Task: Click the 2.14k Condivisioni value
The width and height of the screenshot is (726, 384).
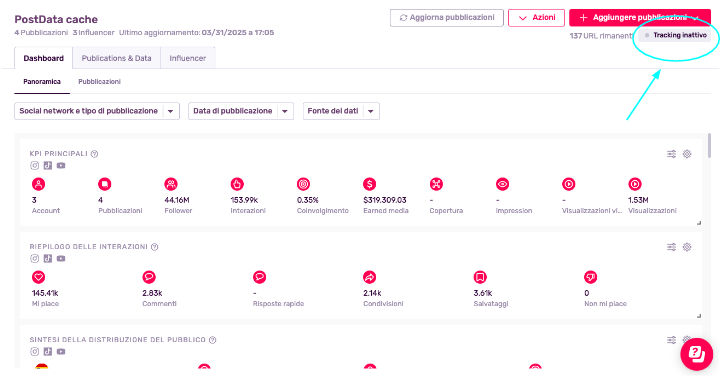Action: tap(372, 293)
